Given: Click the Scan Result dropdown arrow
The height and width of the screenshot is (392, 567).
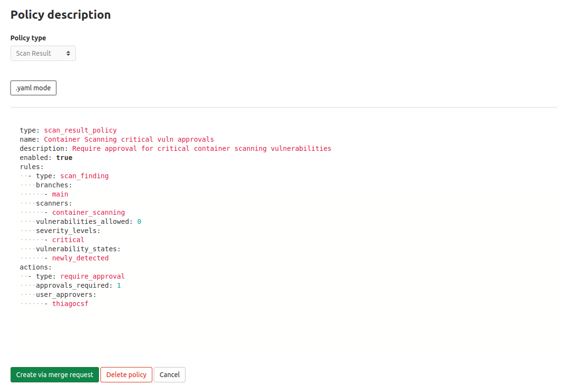Looking at the screenshot, I should coord(68,53).
